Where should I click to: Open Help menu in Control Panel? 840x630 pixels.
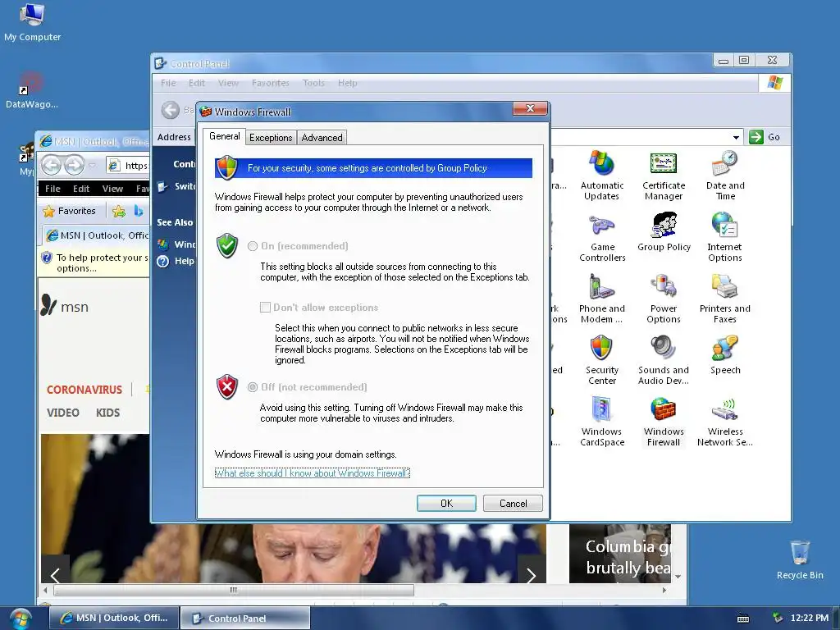(x=347, y=83)
